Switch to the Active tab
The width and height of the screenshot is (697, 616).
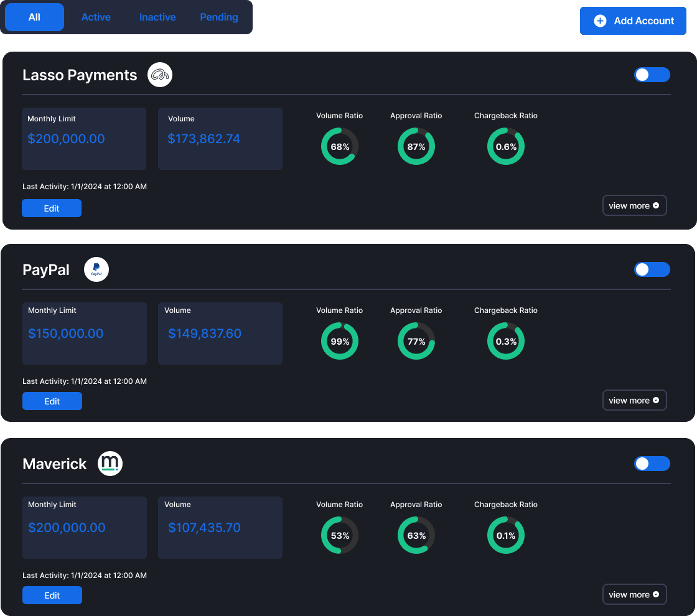pos(96,17)
